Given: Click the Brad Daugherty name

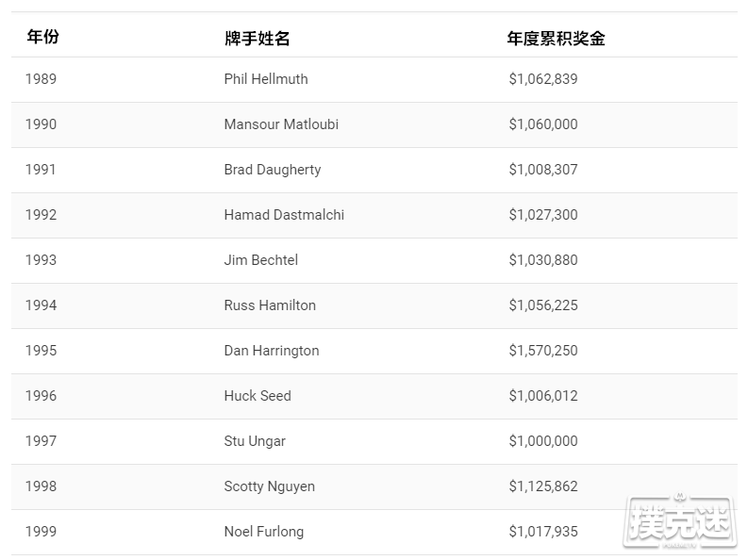Looking at the screenshot, I should tap(273, 170).
